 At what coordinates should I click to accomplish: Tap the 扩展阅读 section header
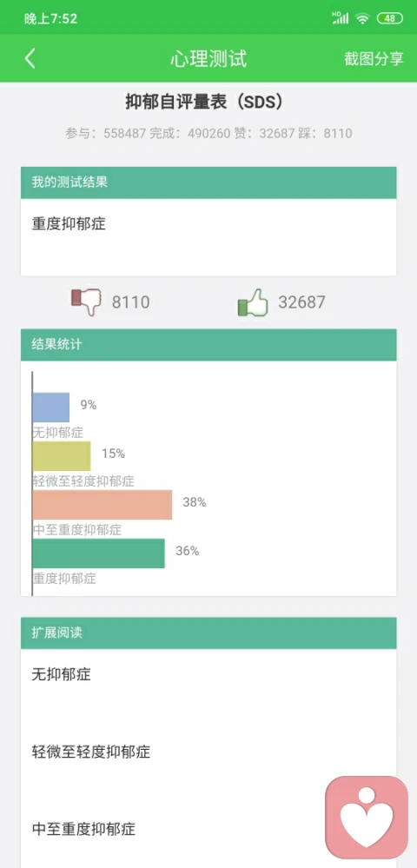[208, 633]
